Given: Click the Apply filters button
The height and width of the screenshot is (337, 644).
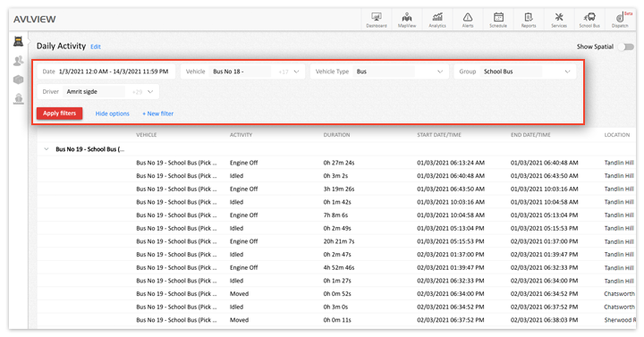Looking at the screenshot, I should [x=60, y=114].
